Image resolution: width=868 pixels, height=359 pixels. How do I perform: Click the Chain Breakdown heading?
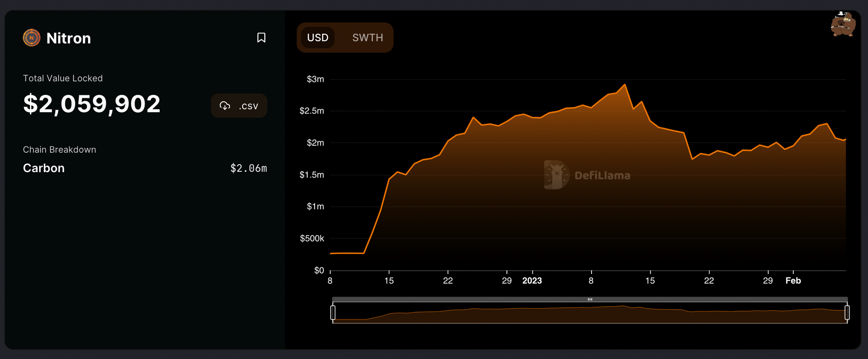[x=59, y=150]
